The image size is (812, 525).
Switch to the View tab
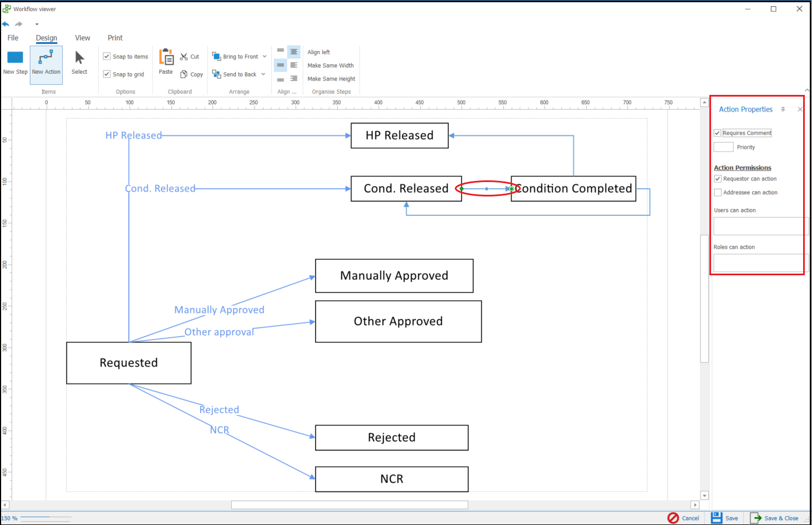click(83, 38)
